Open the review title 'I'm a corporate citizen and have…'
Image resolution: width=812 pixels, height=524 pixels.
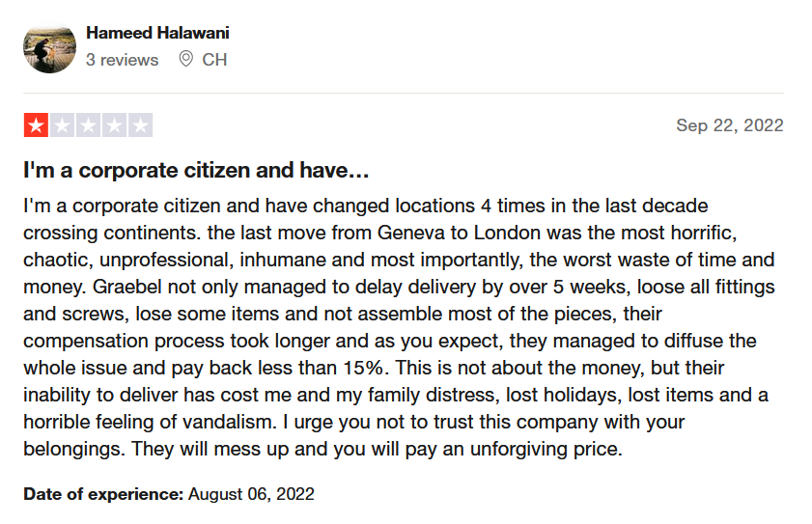pyautogui.click(x=196, y=171)
